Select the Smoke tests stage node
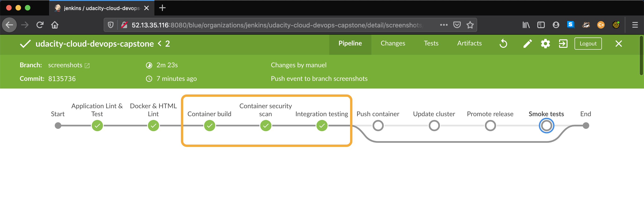644x201 pixels. pyautogui.click(x=546, y=126)
